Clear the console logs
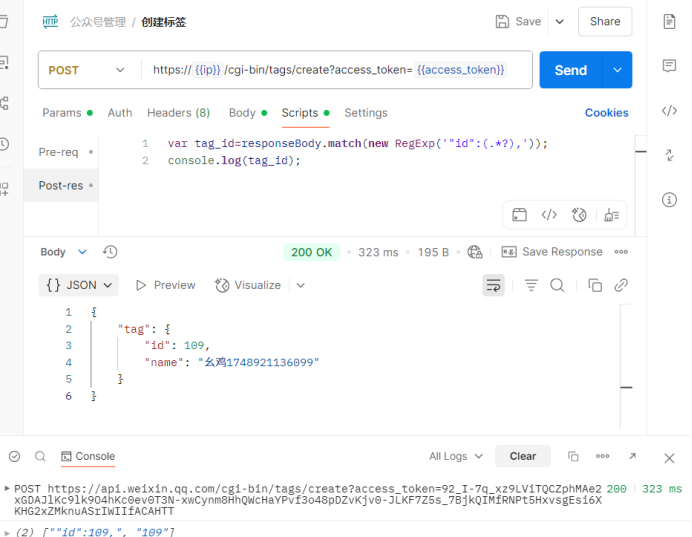This screenshot has width=692, height=537. click(x=523, y=456)
